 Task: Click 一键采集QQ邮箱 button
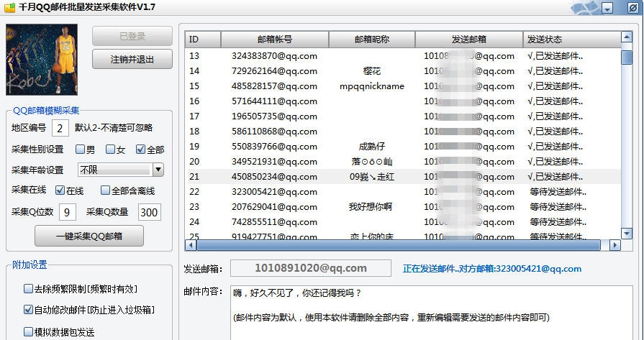pyautogui.click(x=89, y=236)
